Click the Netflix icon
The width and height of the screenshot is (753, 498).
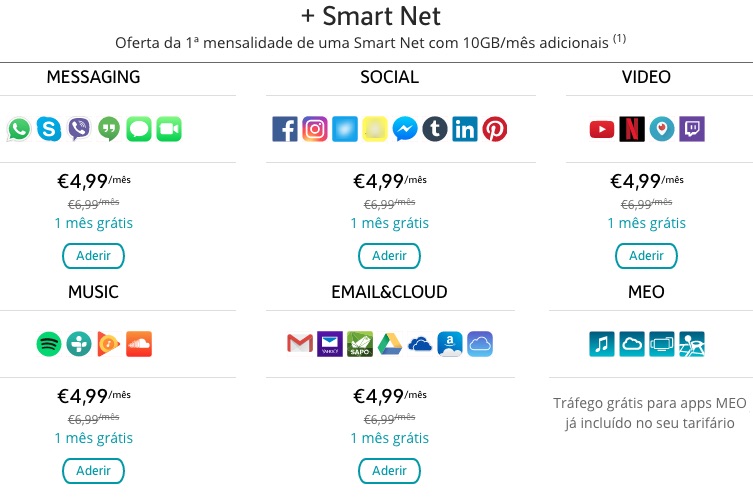[x=631, y=129]
